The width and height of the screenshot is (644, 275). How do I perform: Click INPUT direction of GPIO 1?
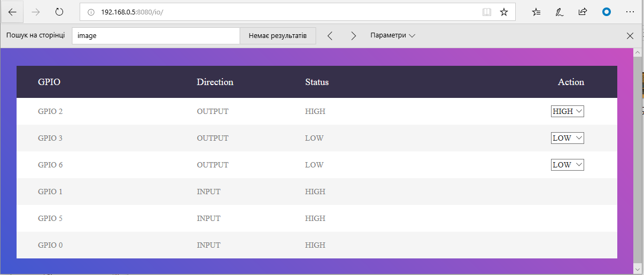[x=208, y=192]
